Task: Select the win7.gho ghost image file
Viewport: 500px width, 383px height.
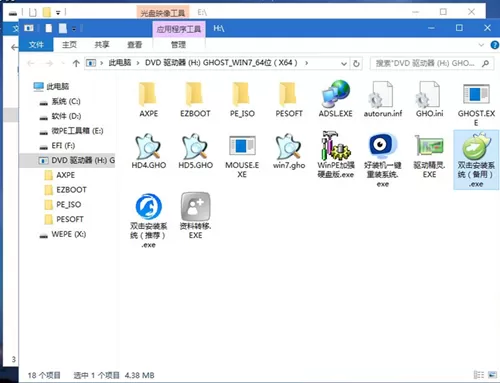Action: point(289,146)
